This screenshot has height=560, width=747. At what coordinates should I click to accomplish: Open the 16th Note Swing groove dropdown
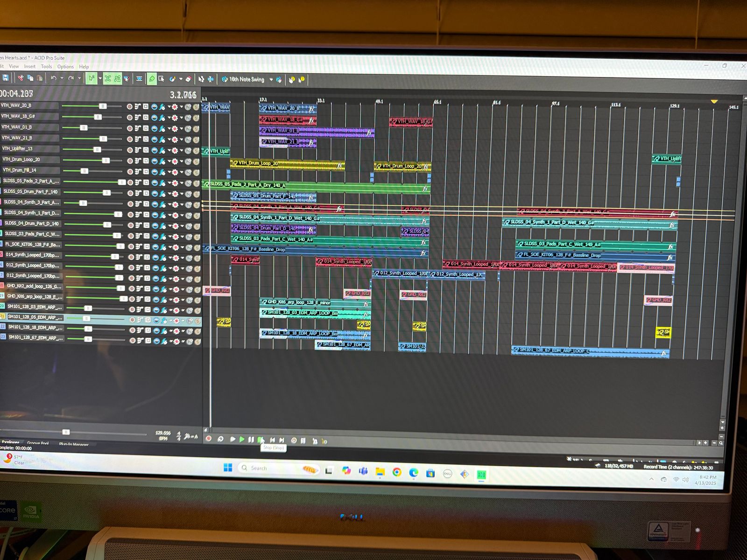point(271,80)
